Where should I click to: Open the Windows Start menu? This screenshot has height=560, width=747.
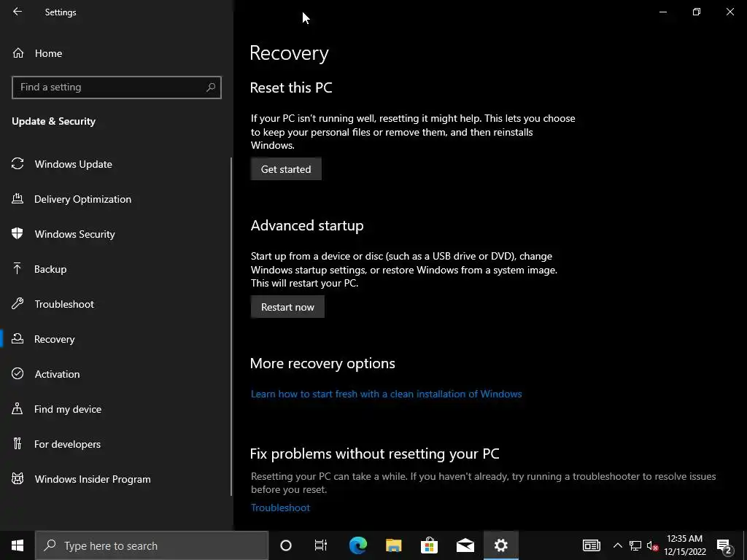coord(18,545)
